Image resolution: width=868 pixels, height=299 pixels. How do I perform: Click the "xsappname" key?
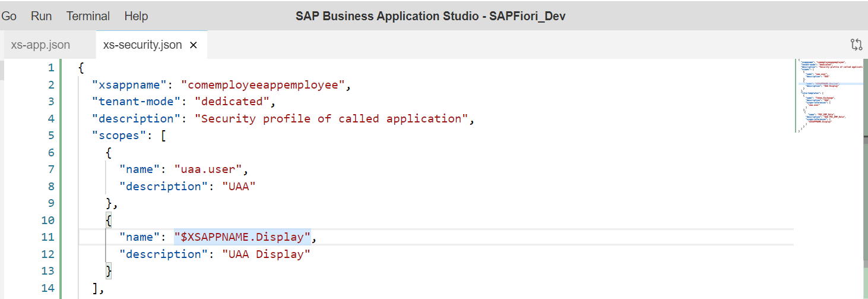[x=129, y=84]
